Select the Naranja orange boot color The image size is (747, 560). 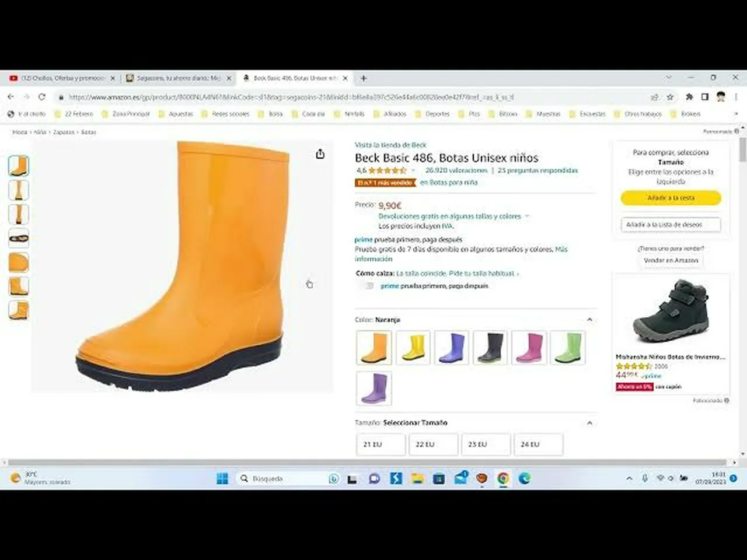click(374, 348)
